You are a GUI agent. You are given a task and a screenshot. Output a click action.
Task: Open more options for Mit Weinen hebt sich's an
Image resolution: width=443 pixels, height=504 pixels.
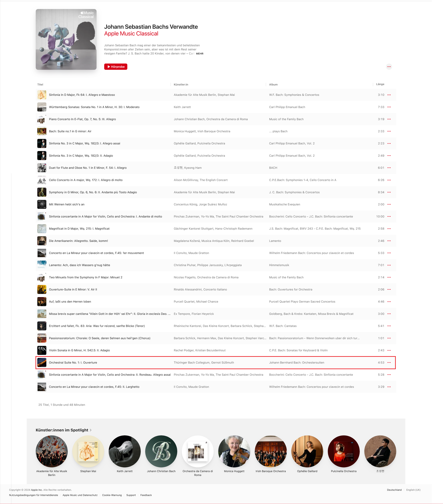[x=389, y=204]
